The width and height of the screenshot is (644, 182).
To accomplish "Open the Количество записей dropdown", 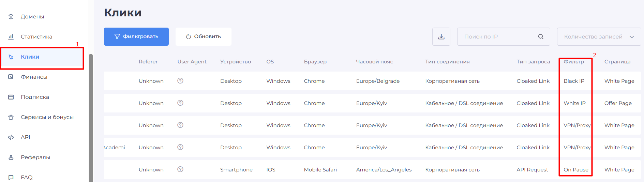I will click(x=599, y=36).
